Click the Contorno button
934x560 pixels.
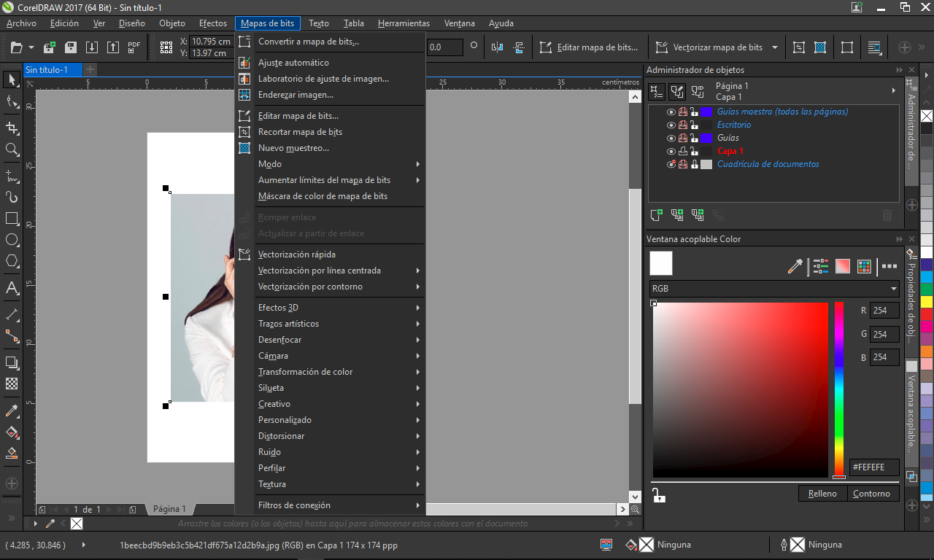tap(872, 494)
